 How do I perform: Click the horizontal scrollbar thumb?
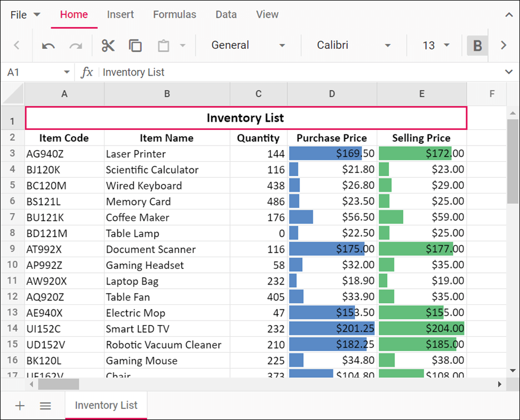click(58, 384)
